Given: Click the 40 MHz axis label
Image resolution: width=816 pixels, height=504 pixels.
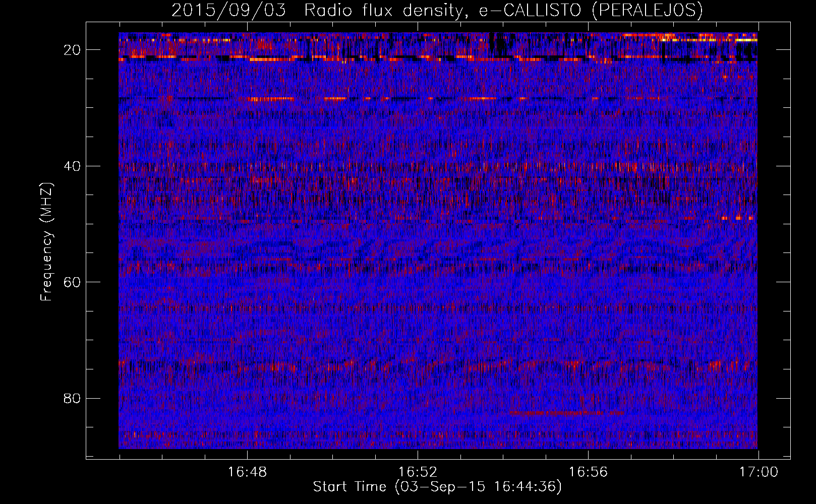Looking at the screenshot, I should [x=73, y=166].
